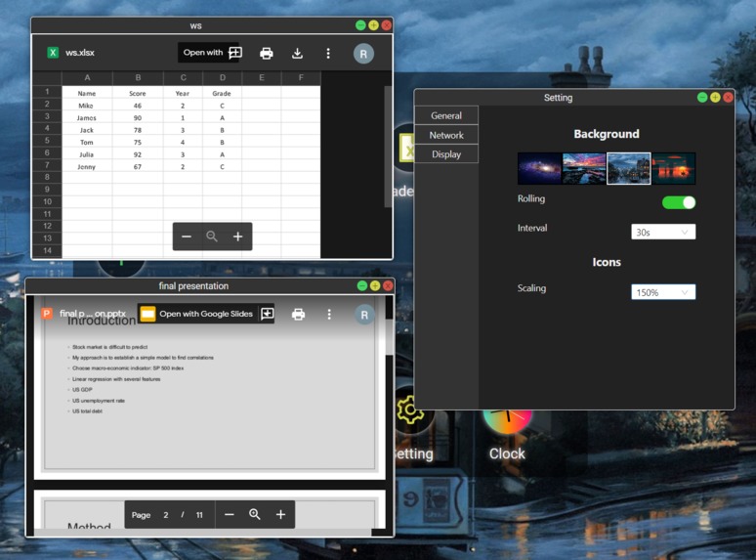Click the page number 2 field

pyautogui.click(x=166, y=515)
